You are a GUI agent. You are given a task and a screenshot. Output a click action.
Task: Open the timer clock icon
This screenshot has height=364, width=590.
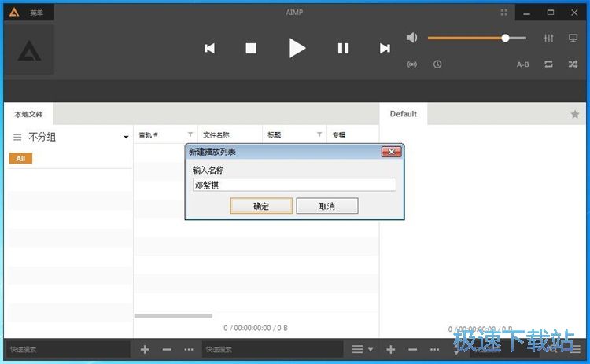[437, 64]
